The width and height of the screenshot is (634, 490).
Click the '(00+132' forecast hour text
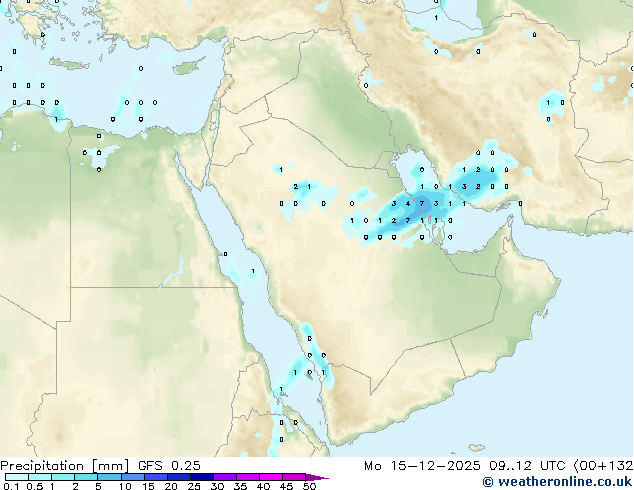[603, 466]
